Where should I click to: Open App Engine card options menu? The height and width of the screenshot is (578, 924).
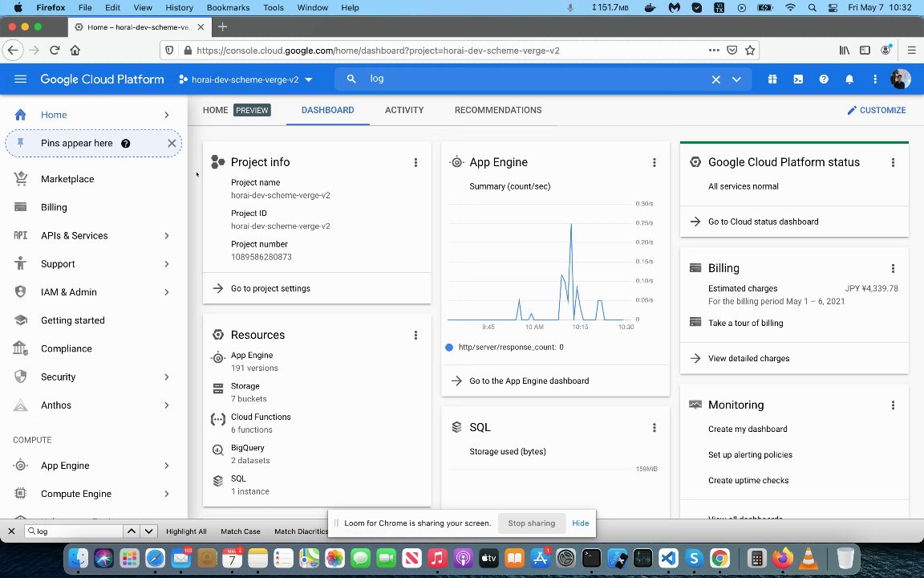coord(654,162)
